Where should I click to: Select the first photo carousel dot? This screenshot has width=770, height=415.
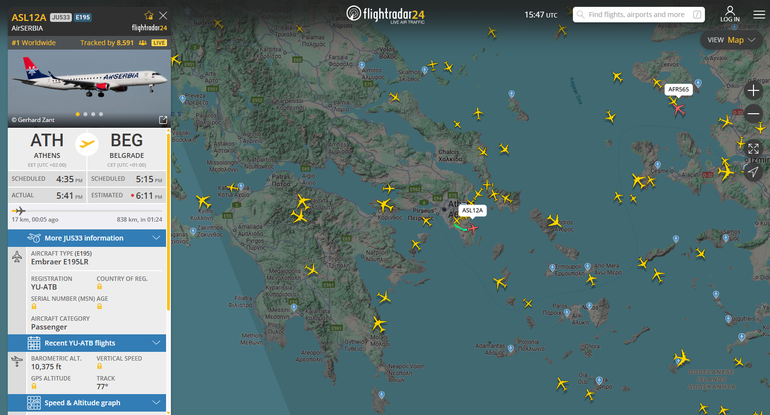click(78, 114)
